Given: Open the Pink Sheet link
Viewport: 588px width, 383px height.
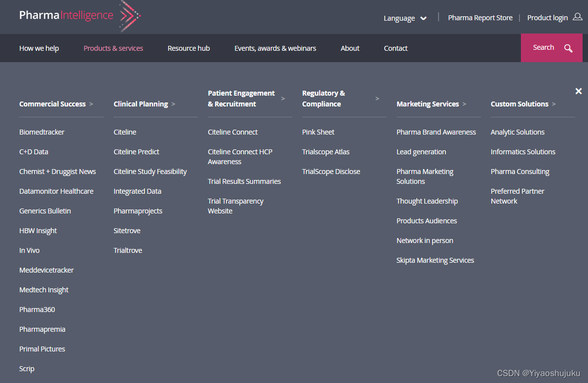Looking at the screenshot, I should click(x=318, y=132).
